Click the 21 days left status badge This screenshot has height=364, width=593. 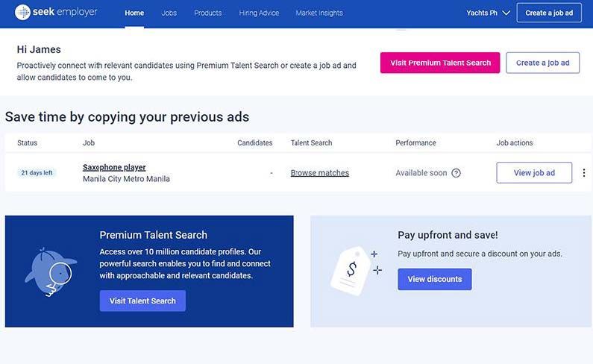point(37,173)
